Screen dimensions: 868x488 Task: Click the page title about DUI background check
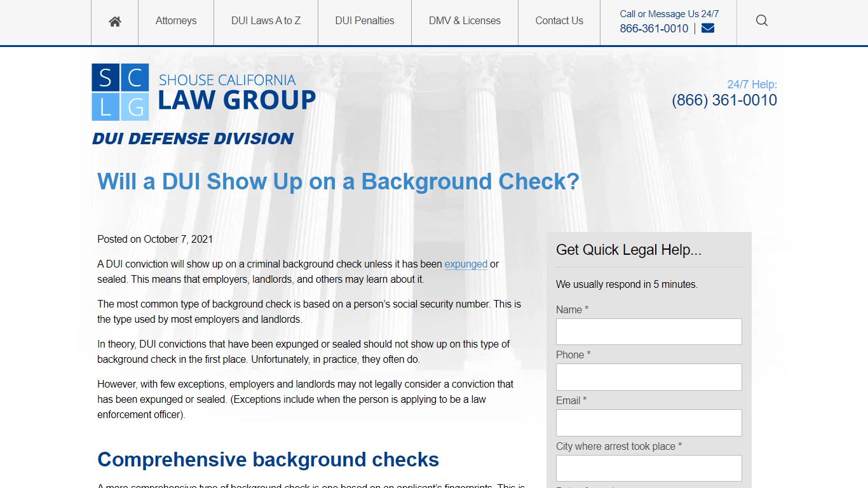[x=339, y=182]
